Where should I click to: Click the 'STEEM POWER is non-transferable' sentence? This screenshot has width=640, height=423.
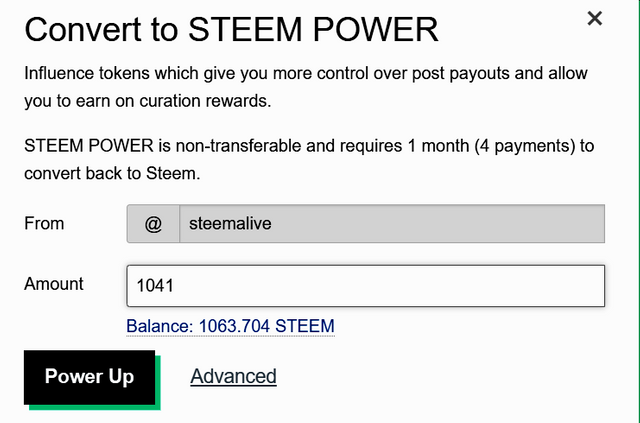pyautogui.click(x=165, y=146)
